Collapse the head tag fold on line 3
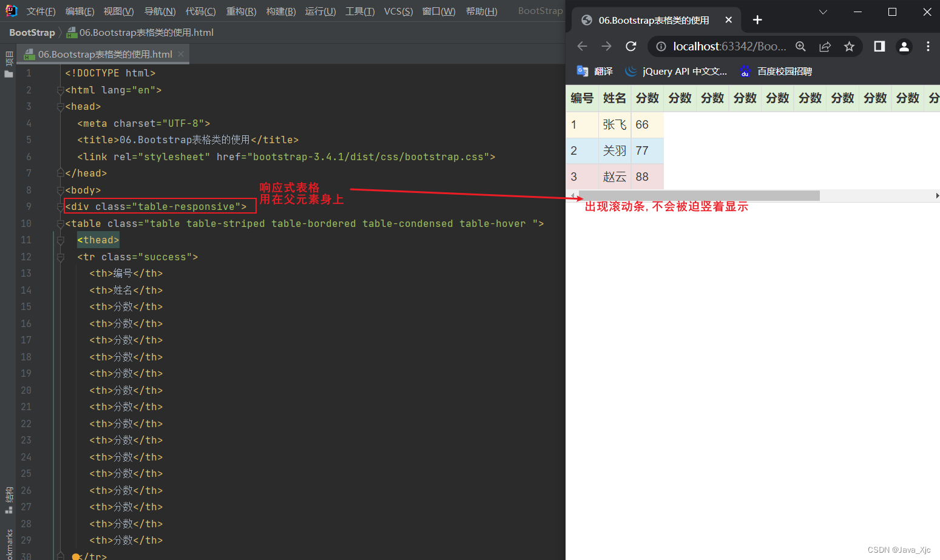Viewport: 940px width, 560px height. [60, 107]
